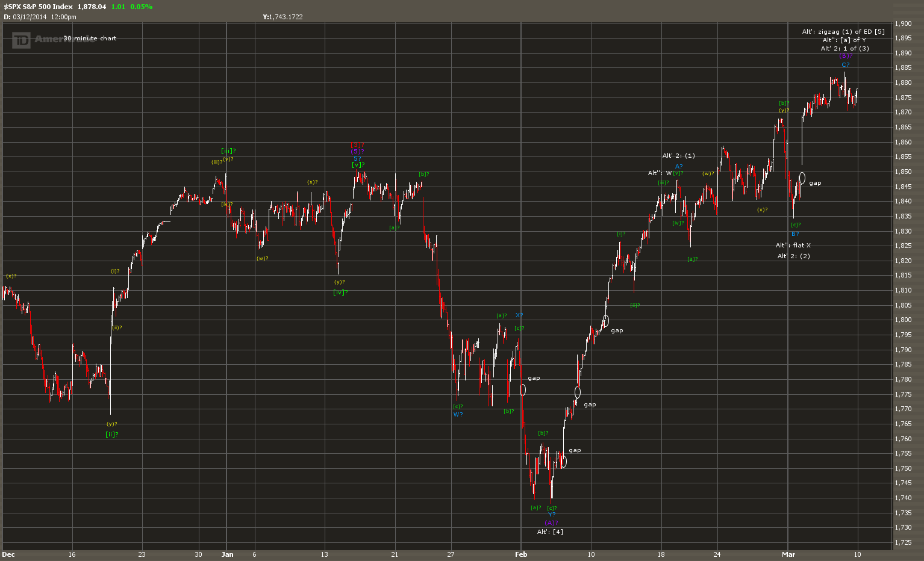Click the Alt' 2: (2) annotation
The width and height of the screenshot is (924, 561).
pyautogui.click(x=793, y=256)
